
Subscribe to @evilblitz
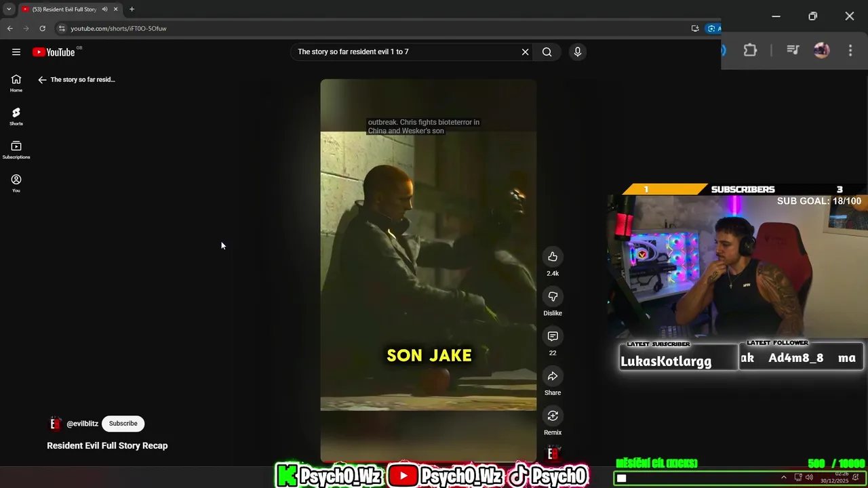[x=123, y=424]
